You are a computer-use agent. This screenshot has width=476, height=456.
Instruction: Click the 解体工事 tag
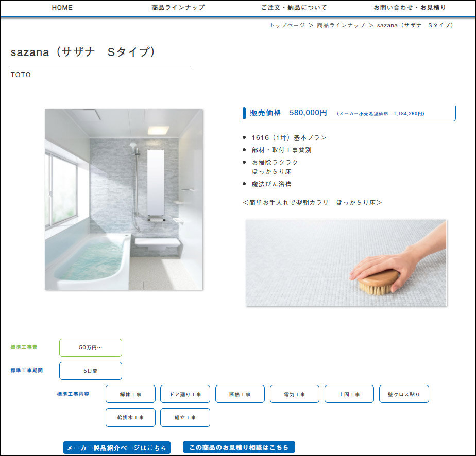[x=130, y=394]
